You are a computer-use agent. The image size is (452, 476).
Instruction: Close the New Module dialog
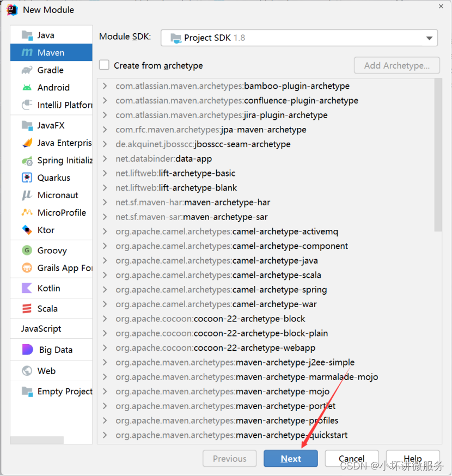(441, 6)
